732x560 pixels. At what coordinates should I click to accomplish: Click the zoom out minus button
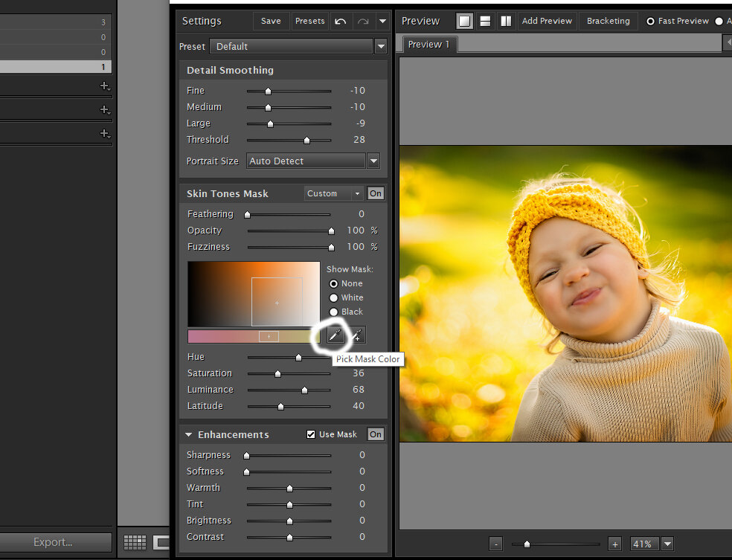[496, 544]
